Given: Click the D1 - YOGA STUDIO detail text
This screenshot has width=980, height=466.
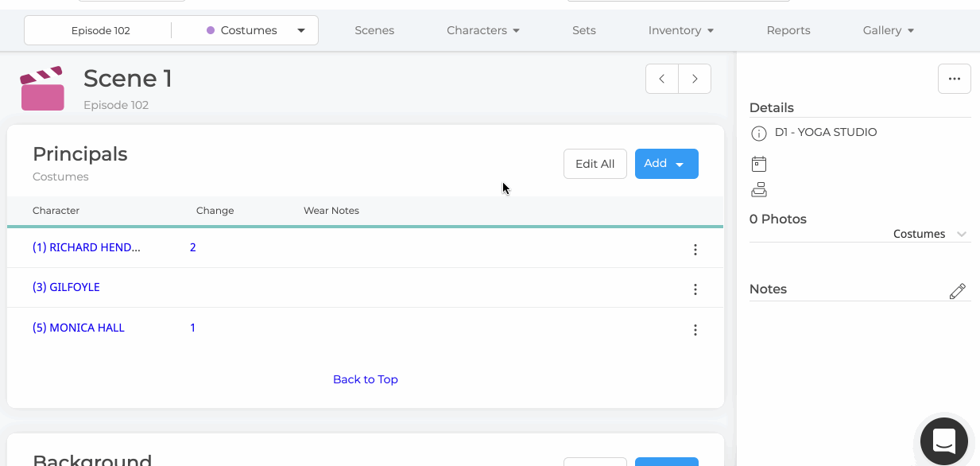Looking at the screenshot, I should click(x=826, y=132).
